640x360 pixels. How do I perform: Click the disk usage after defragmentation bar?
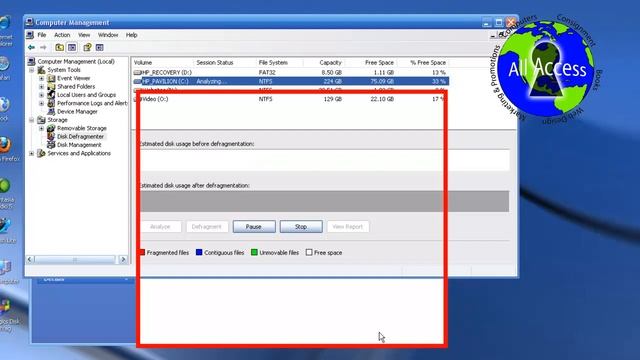pos(324,201)
